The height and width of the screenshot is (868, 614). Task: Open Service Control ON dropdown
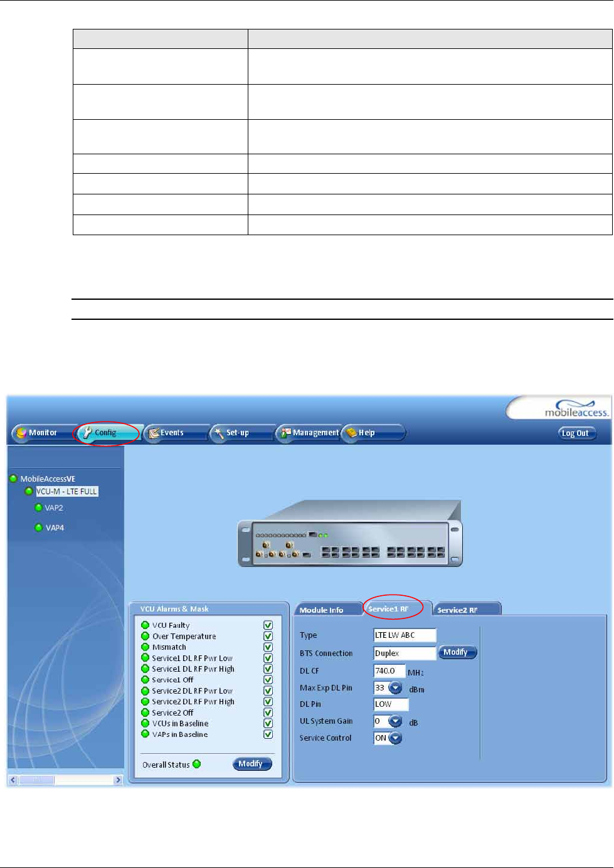click(x=395, y=738)
